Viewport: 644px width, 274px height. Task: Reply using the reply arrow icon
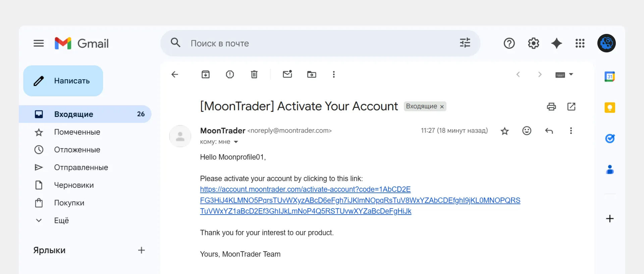pos(549,131)
